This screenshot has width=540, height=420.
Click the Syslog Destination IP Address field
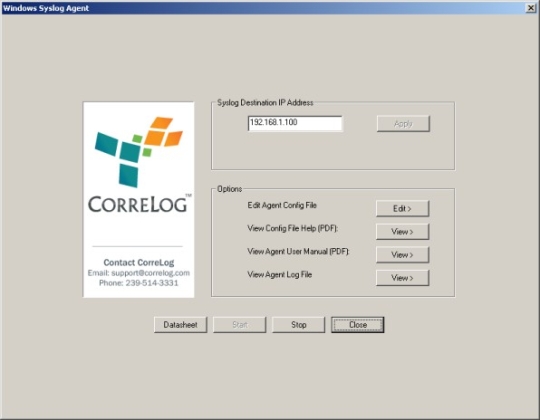click(295, 123)
